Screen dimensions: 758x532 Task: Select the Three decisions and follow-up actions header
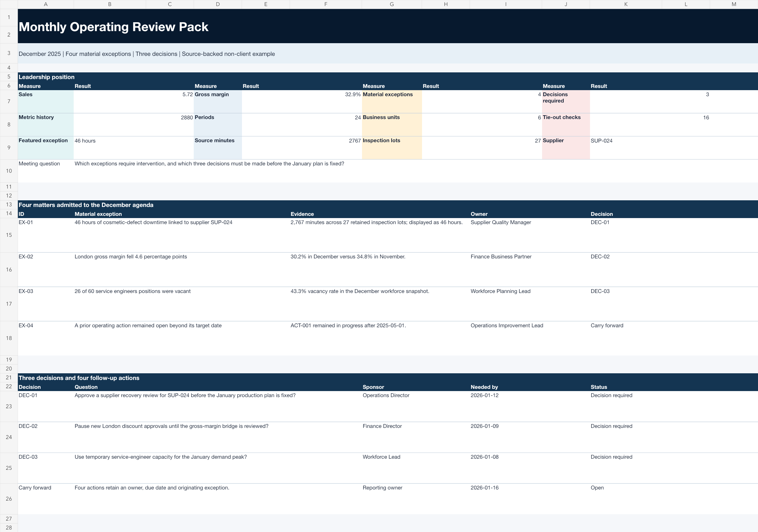[388, 378]
